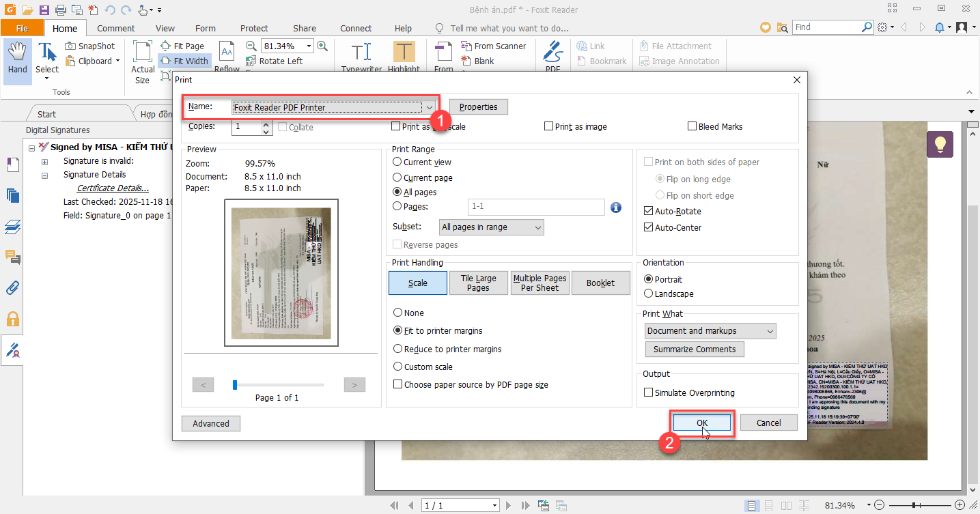Open the printer Name dropdown
The image size is (980, 514).
click(x=429, y=107)
